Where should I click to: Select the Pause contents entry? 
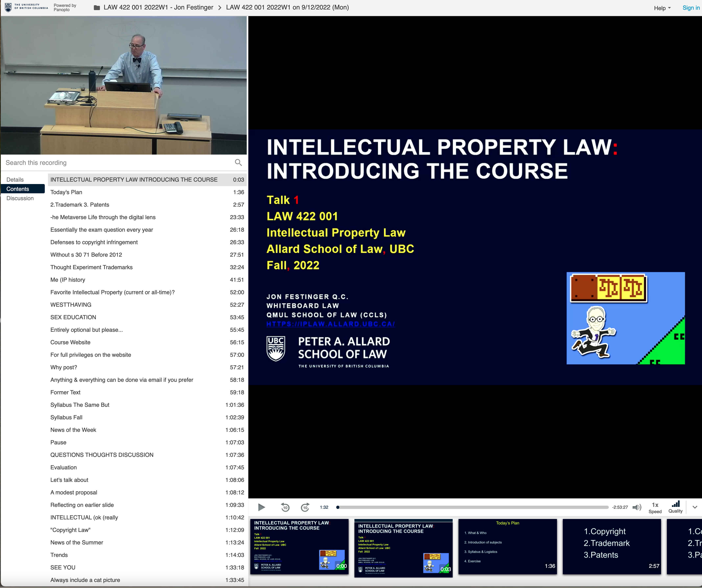tap(147, 442)
